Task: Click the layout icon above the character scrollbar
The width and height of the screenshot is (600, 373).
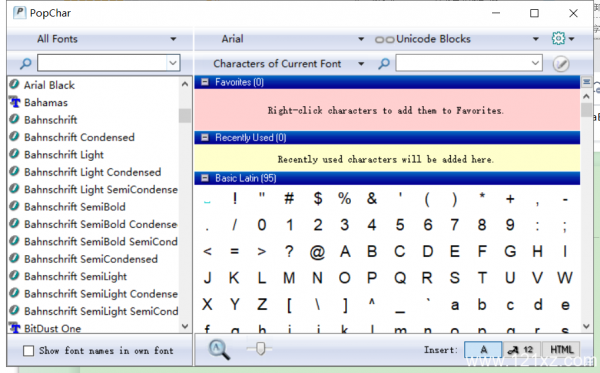Action: point(586,81)
